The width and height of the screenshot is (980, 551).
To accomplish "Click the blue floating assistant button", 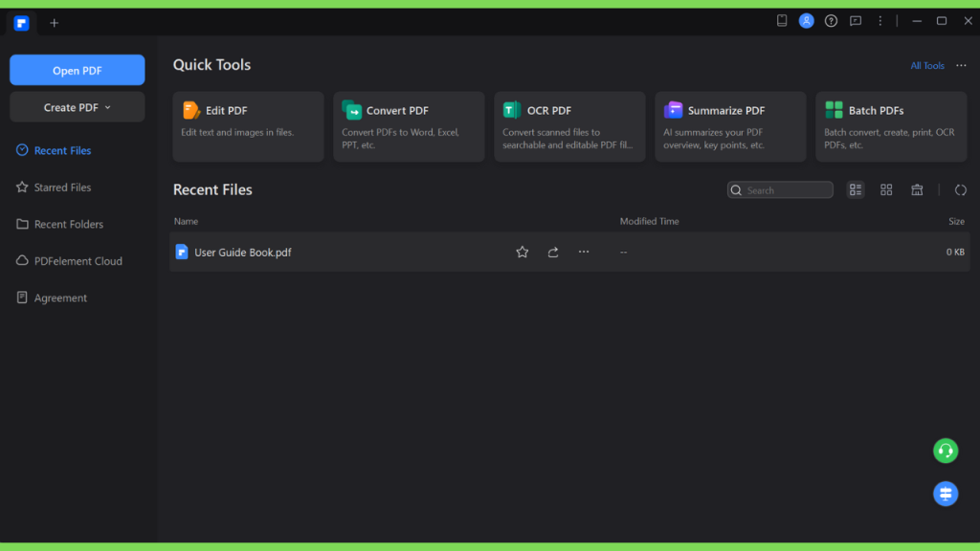I will click(x=946, y=494).
